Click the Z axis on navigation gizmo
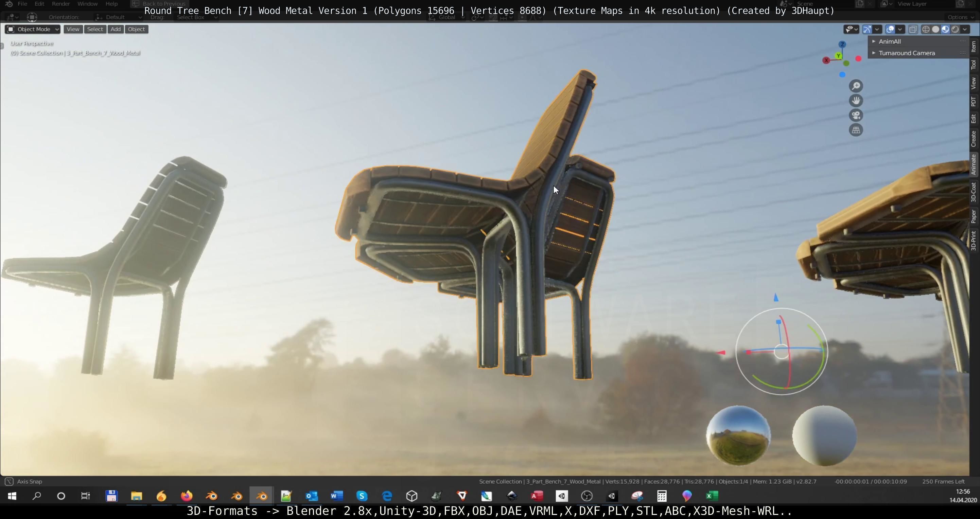This screenshot has height=519, width=980. click(842, 44)
